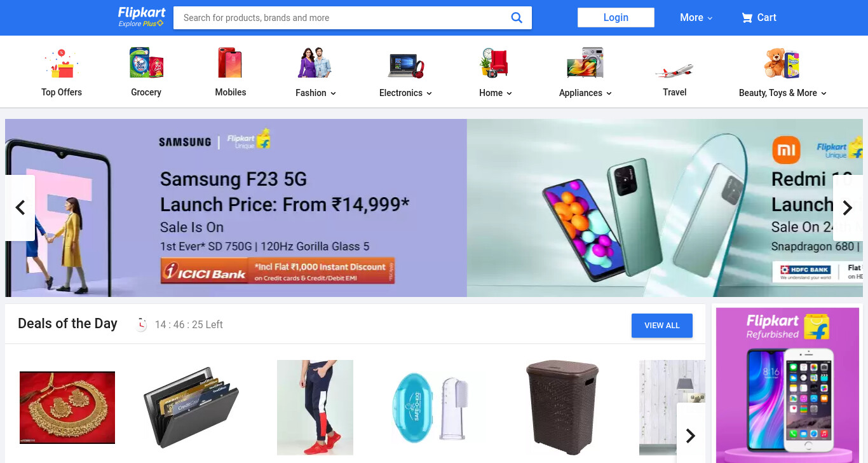Advance to next banner slide arrow
Image resolution: width=868 pixels, height=463 pixels.
pos(847,207)
